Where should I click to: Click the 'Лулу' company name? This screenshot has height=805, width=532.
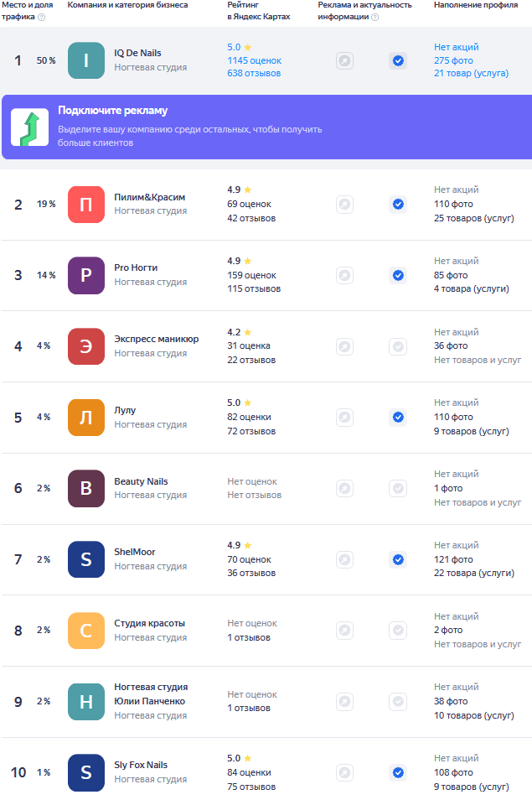pos(125,410)
